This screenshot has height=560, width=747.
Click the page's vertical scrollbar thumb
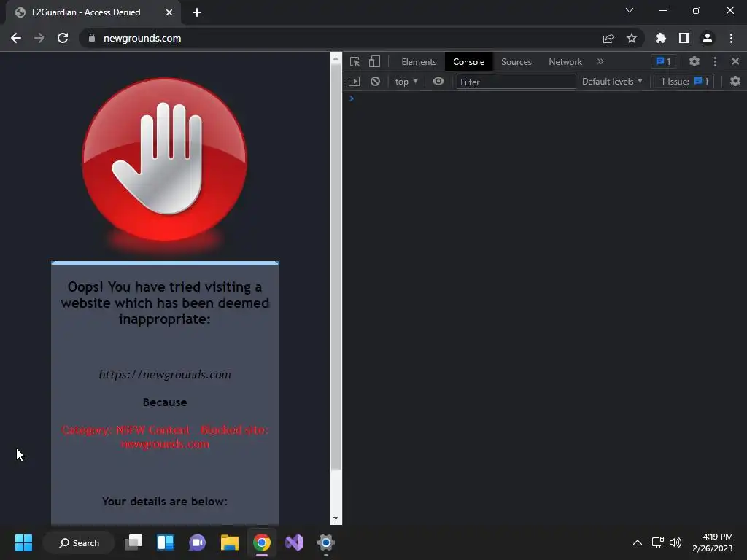[x=336, y=268]
